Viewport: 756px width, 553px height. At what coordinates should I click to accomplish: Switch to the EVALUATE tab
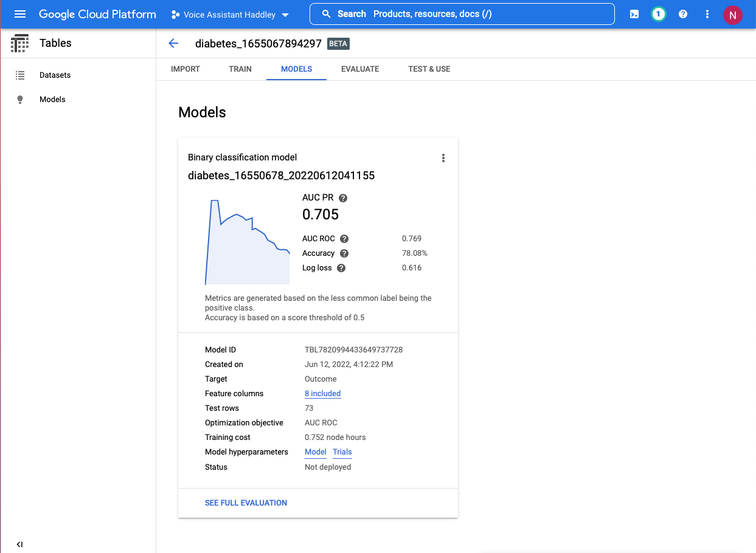pos(360,69)
